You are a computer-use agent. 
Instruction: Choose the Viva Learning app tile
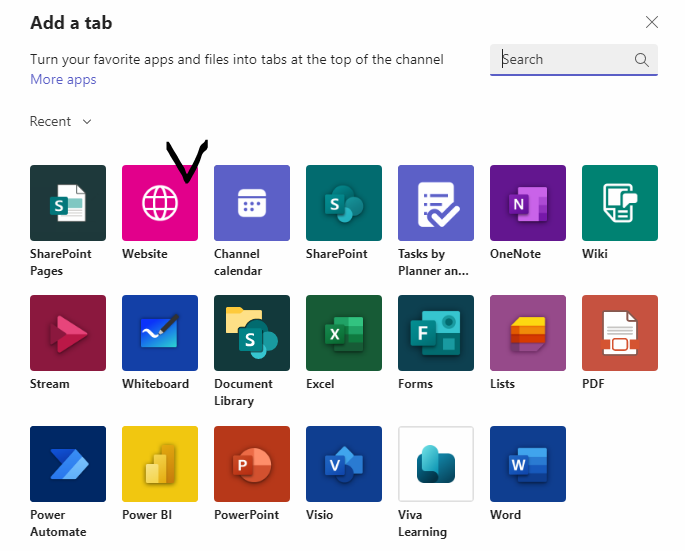436,464
